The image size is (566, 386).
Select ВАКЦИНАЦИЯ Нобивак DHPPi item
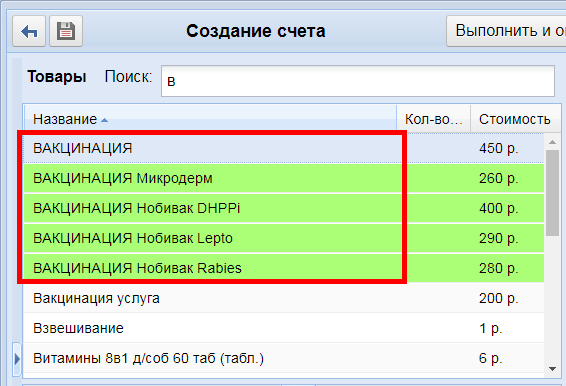284,208
